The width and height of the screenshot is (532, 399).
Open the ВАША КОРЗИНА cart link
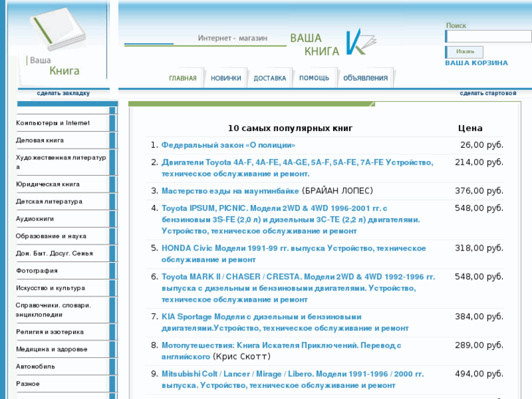coord(476,63)
